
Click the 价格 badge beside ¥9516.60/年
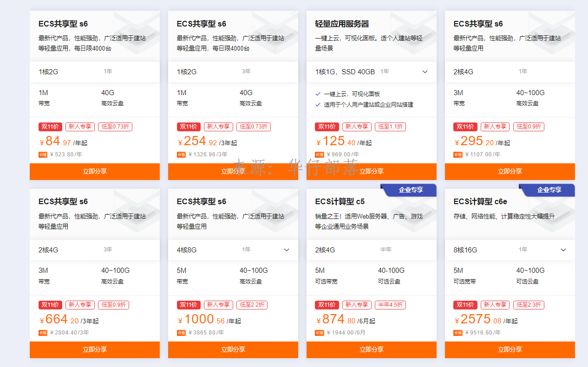pyautogui.click(x=458, y=333)
